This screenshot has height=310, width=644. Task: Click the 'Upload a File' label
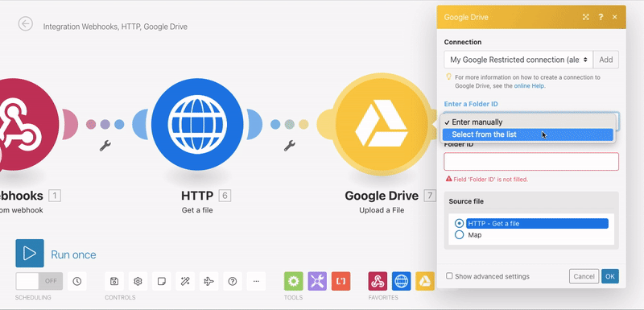pyautogui.click(x=382, y=210)
